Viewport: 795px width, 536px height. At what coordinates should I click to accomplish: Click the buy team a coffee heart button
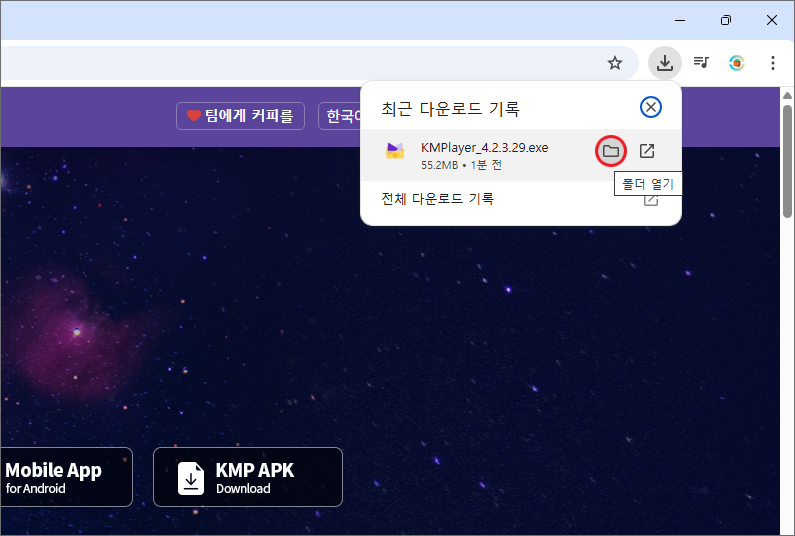[x=240, y=116]
